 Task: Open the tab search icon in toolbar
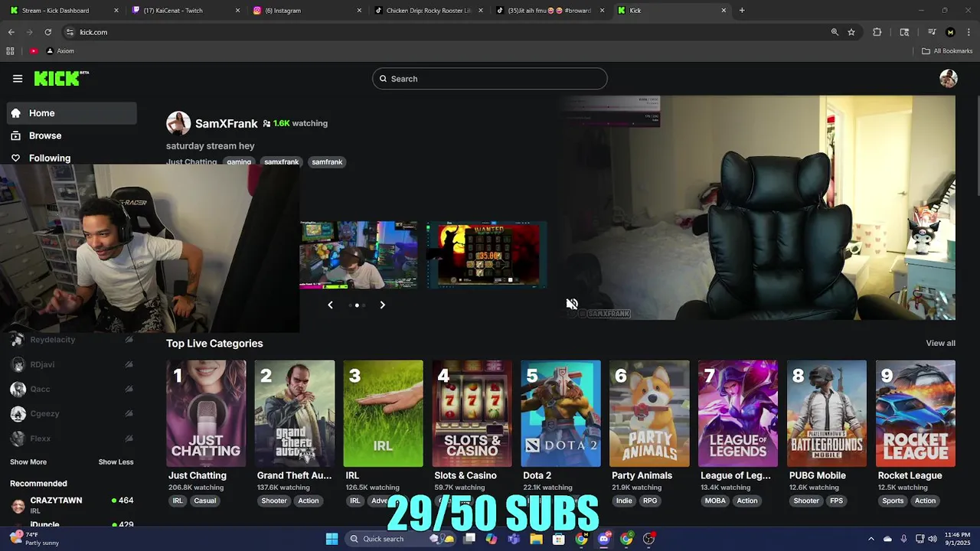tap(904, 32)
